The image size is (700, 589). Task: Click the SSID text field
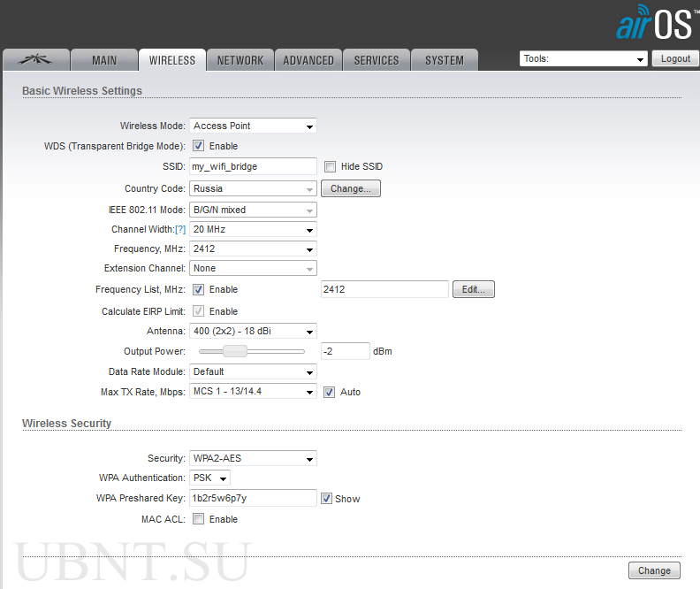click(x=253, y=166)
